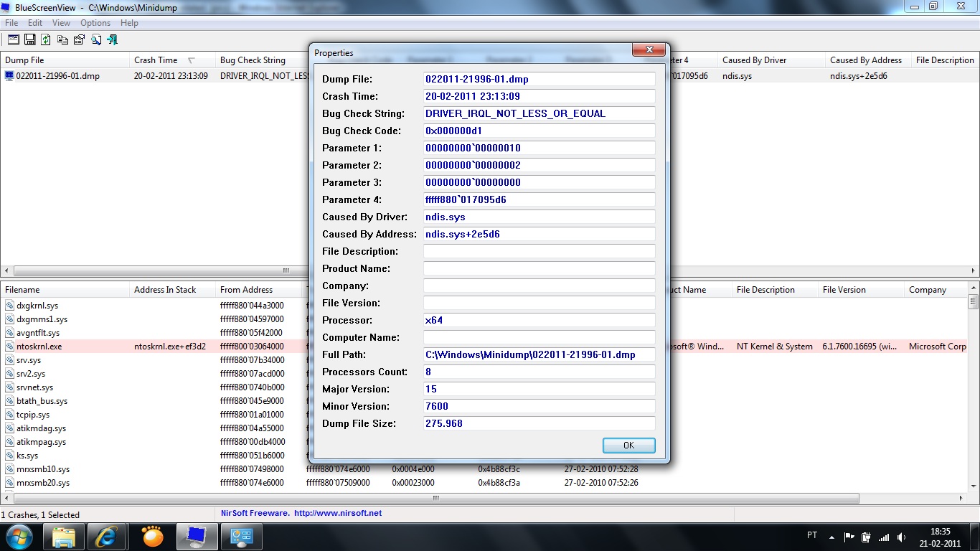Sort by the Caused By Driver column header
This screenshot has width=980, height=551.
click(x=771, y=60)
